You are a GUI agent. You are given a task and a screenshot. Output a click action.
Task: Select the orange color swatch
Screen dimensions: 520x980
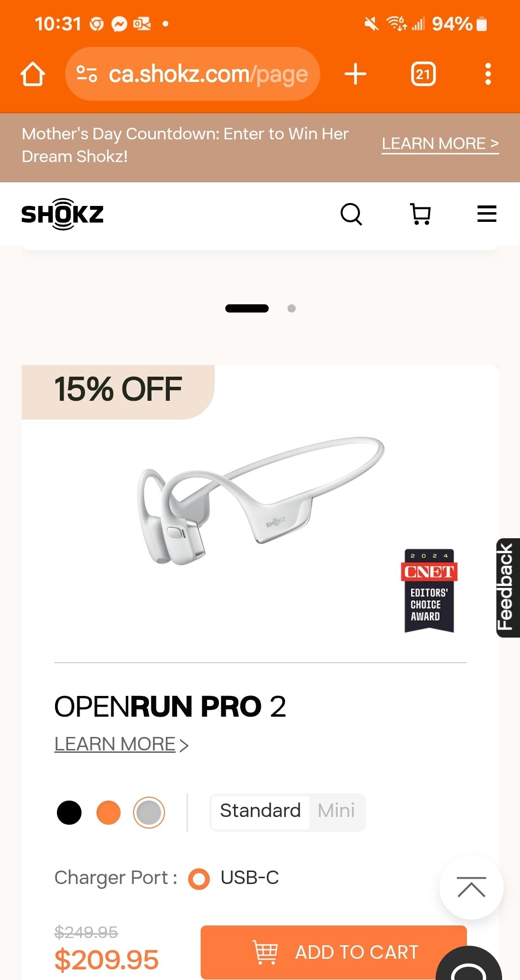pyautogui.click(x=109, y=813)
